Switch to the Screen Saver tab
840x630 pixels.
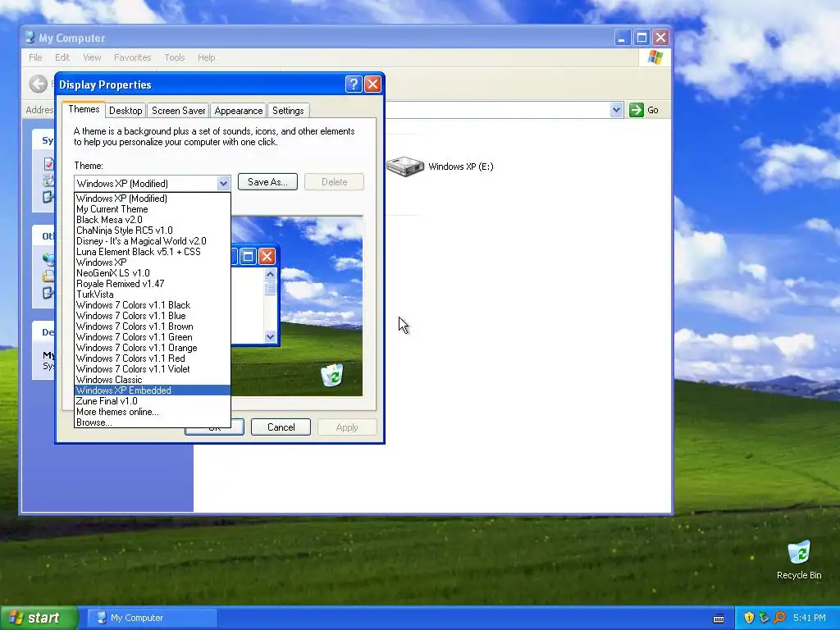(x=178, y=111)
